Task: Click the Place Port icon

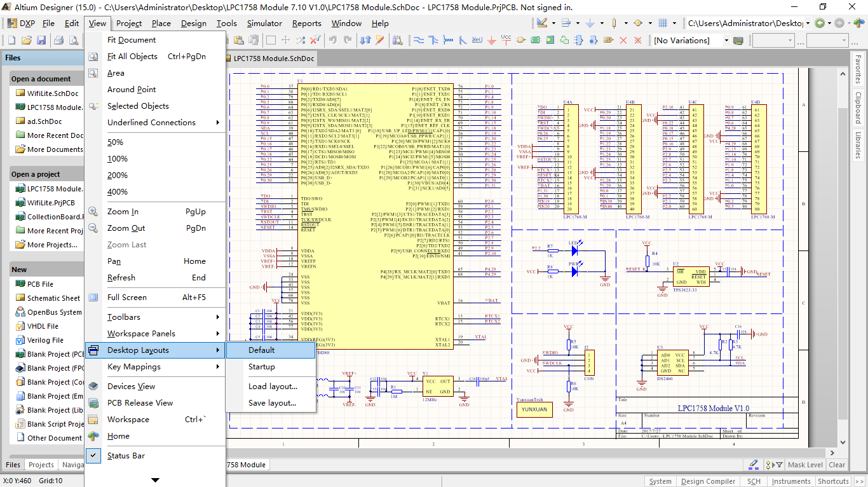Action: point(607,40)
